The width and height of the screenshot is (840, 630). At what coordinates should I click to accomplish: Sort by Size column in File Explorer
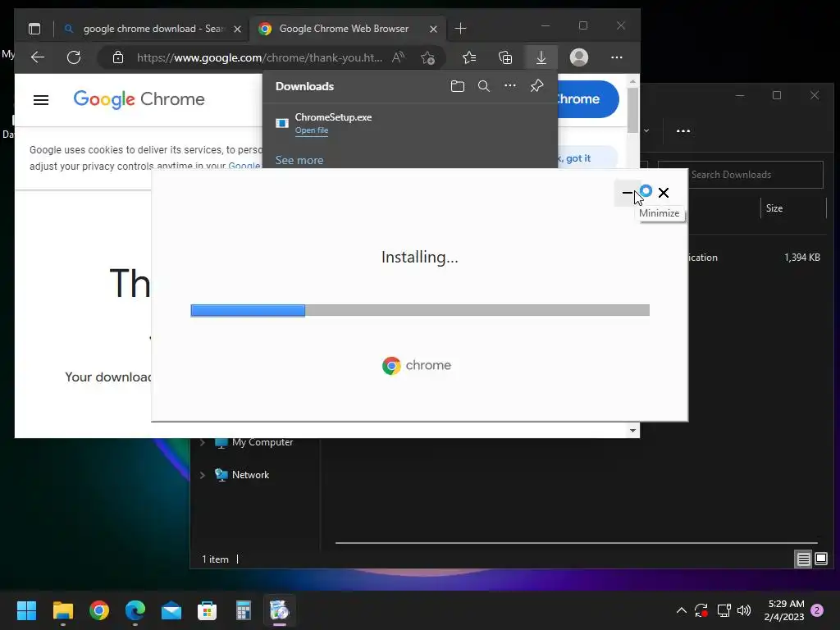(774, 208)
